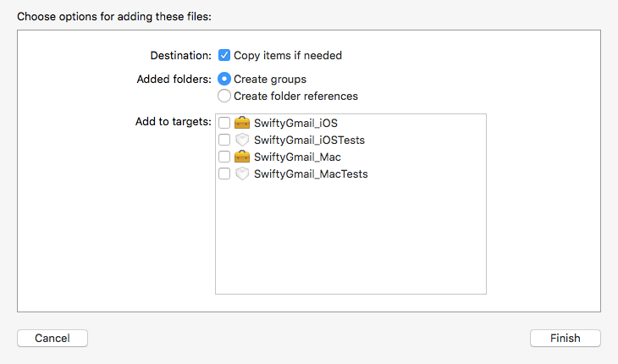This screenshot has width=618, height=364.
Task: Select the Create groups radio button
Action: coord(224,79)
